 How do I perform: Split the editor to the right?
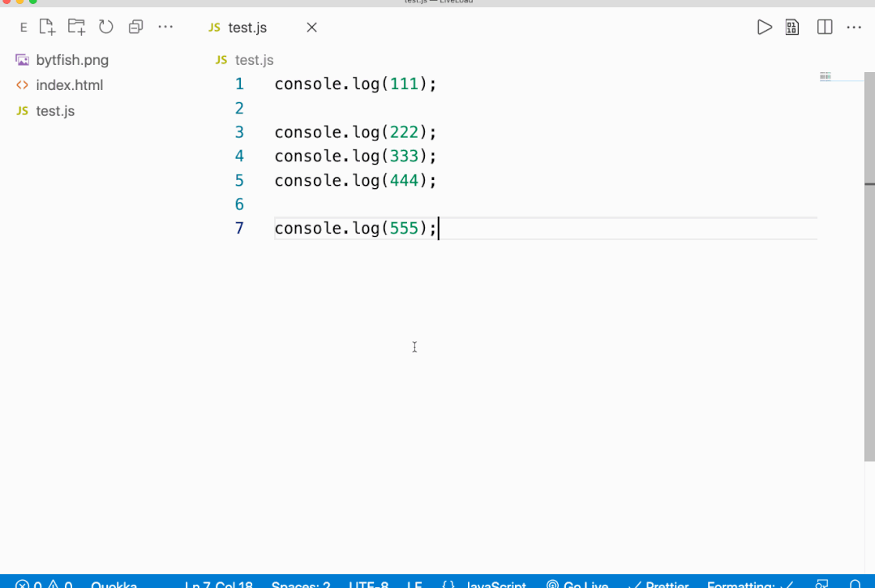click(x=825, y=27)
